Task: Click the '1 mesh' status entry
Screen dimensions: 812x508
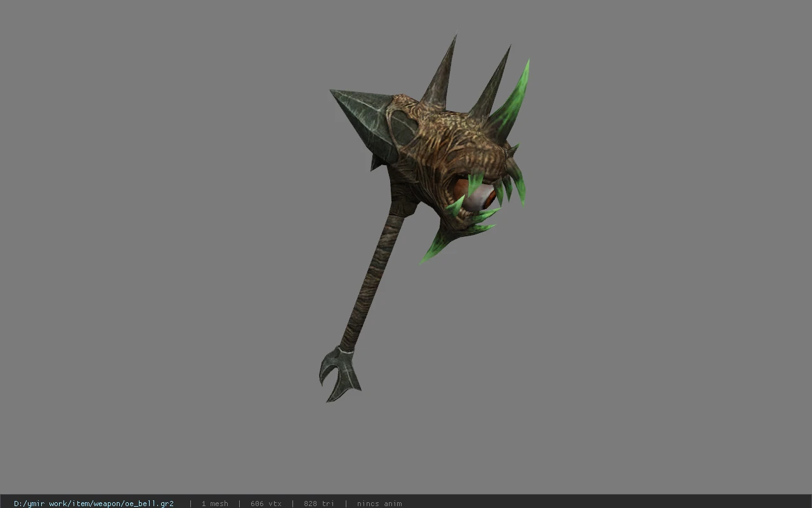Action: pyautogui.click(x=214, y=504)
